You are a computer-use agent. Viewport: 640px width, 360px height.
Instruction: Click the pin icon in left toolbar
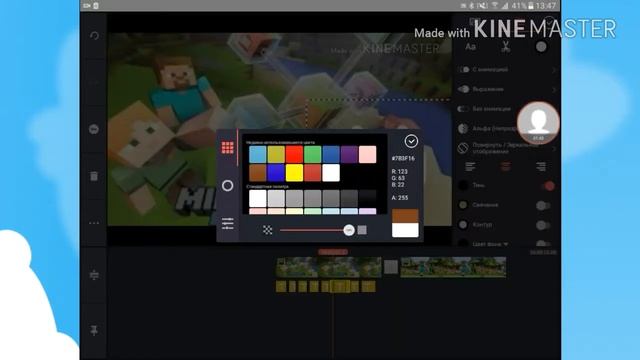coord(94,330)
